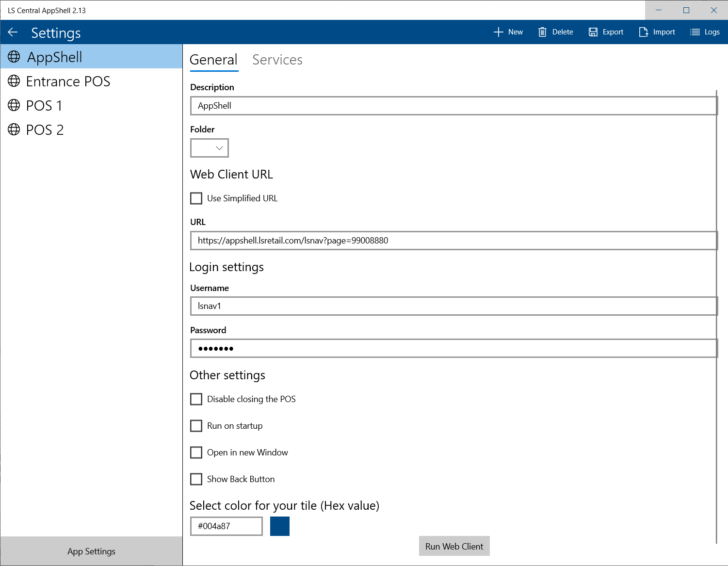Click the back arrow beside Settings
This screenshot has height=566, width=728.
coord(13,32)
